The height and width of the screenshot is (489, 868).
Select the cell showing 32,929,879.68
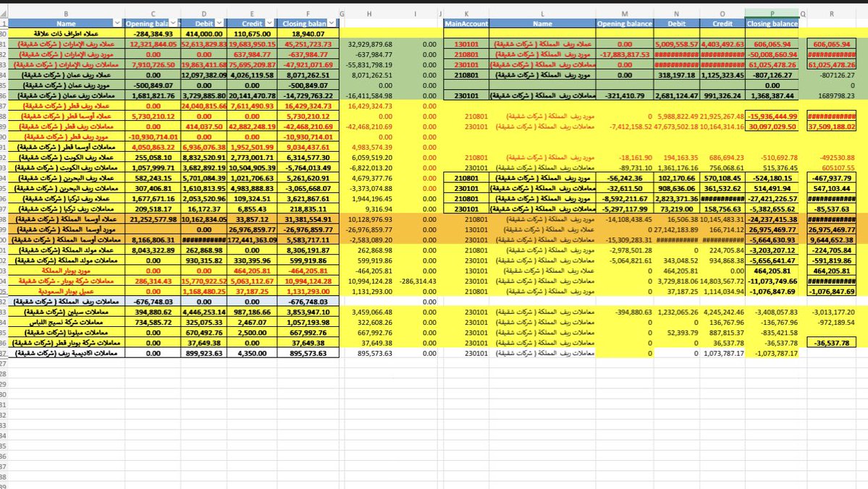click(369, 44)
